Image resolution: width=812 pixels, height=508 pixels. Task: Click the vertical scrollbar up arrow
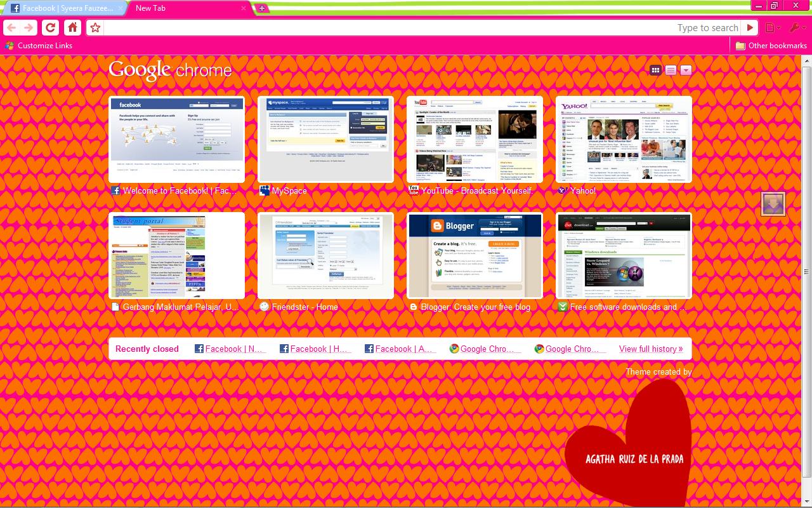(807, 61)
